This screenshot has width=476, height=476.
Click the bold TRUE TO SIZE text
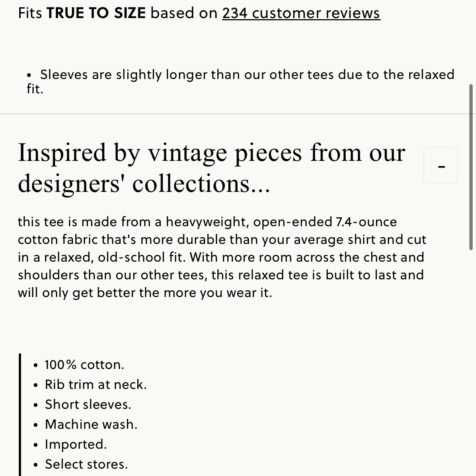pos(96,13)
